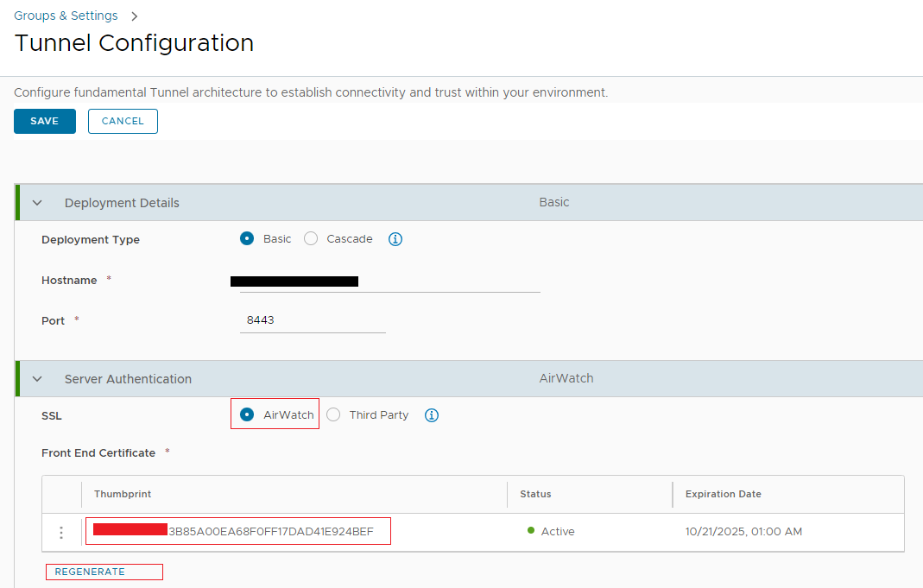Select the certificate thumbprint row
This screenshot has width=923, height=588.
(x=238, y=532)
